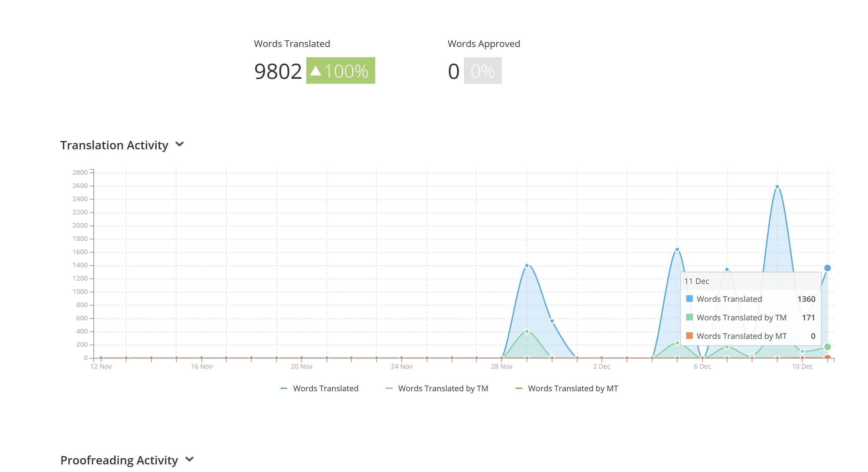Click the 28 Nov x-axis label
Image resolution: width=868 pixels, height=472 pixels.
501,366
